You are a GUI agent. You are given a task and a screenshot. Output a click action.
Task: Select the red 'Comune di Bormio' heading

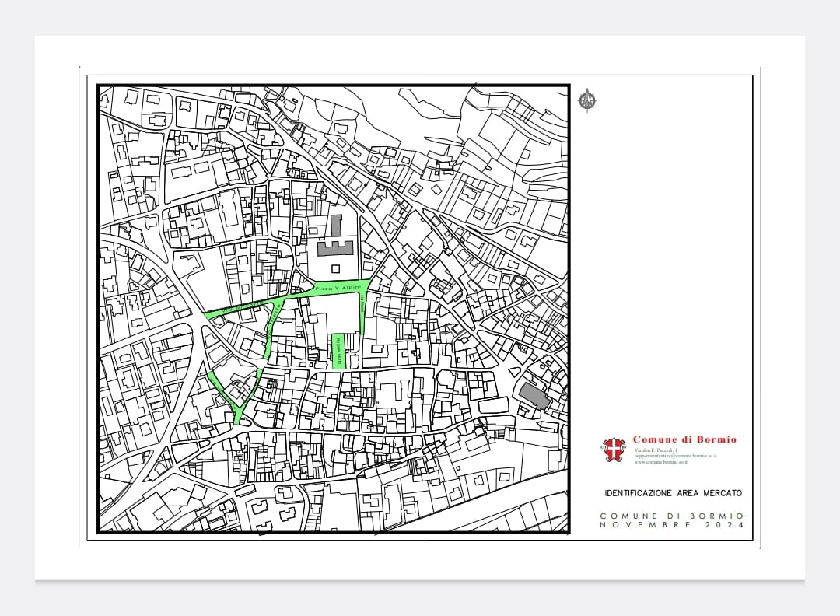tap(684, 439)
